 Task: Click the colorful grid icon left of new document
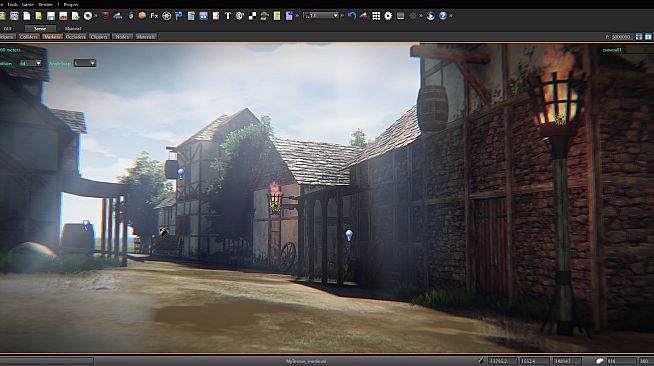pos(14,16)
